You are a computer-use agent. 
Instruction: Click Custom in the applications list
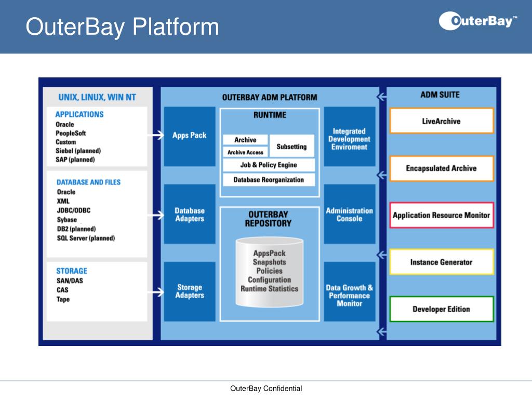point(66,142)
